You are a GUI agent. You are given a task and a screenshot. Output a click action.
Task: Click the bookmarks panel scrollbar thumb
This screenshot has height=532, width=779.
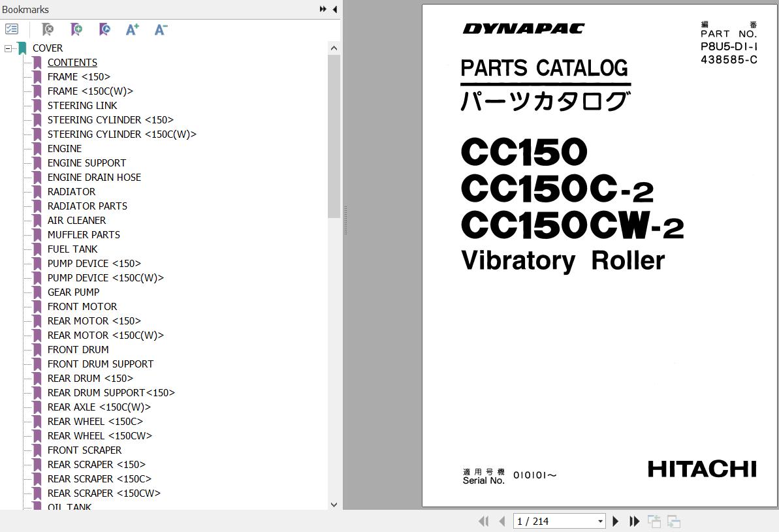pyautogui.click(x=334, y=136)
